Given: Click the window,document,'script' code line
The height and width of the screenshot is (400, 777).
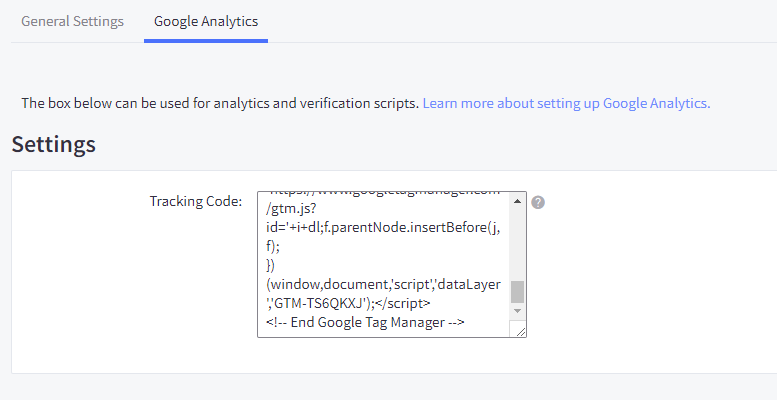Looking at the screenshot, I should (x=384, y=285).
